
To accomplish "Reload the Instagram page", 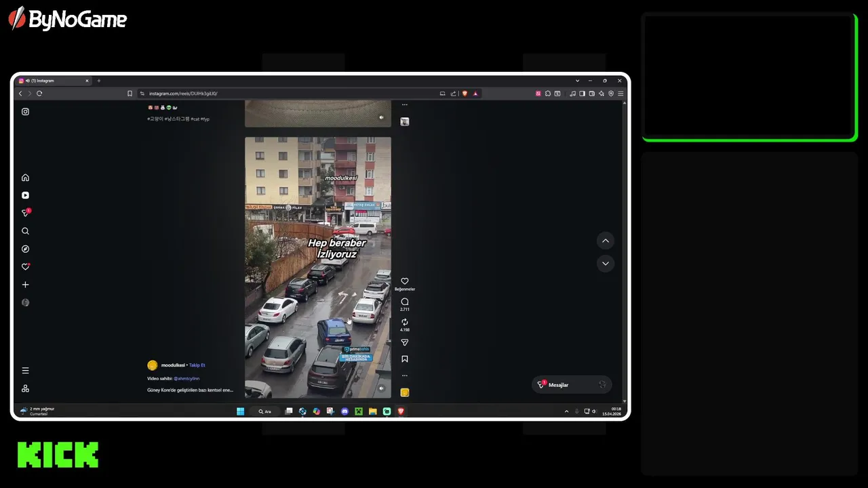I will [39, 94].
